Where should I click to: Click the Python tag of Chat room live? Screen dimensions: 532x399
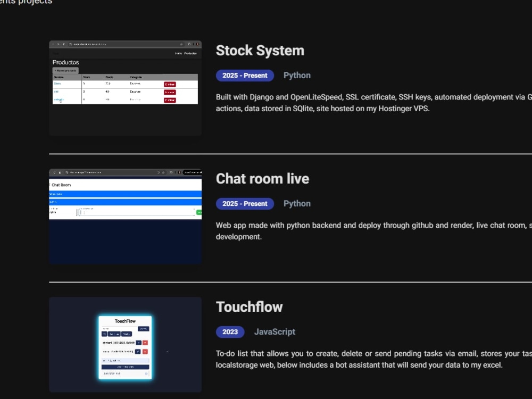[x=297, y=204]
